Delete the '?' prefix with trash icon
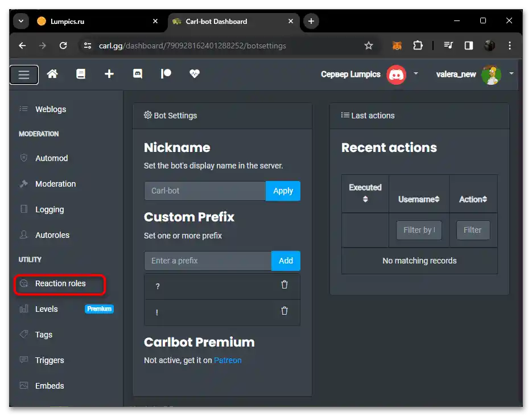This screenshot has height=416, width=532. point(284,285)
